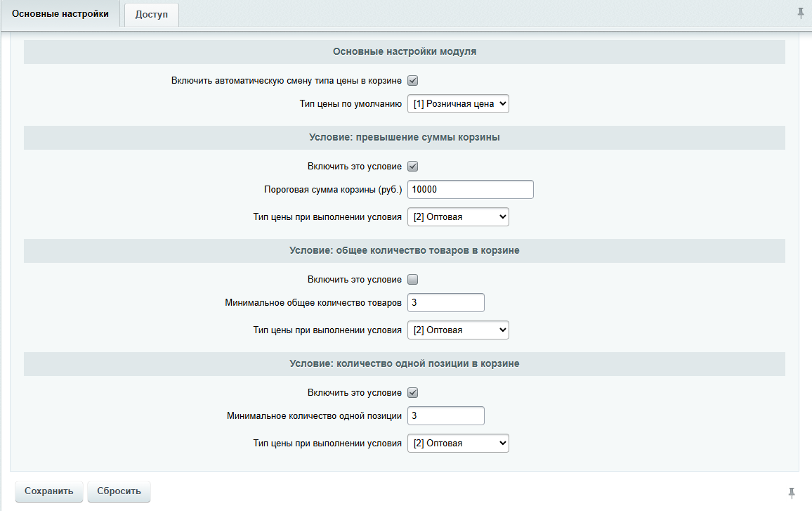Click the minimum single position quantity field
812x511 pixels.
tap(445, 415)
